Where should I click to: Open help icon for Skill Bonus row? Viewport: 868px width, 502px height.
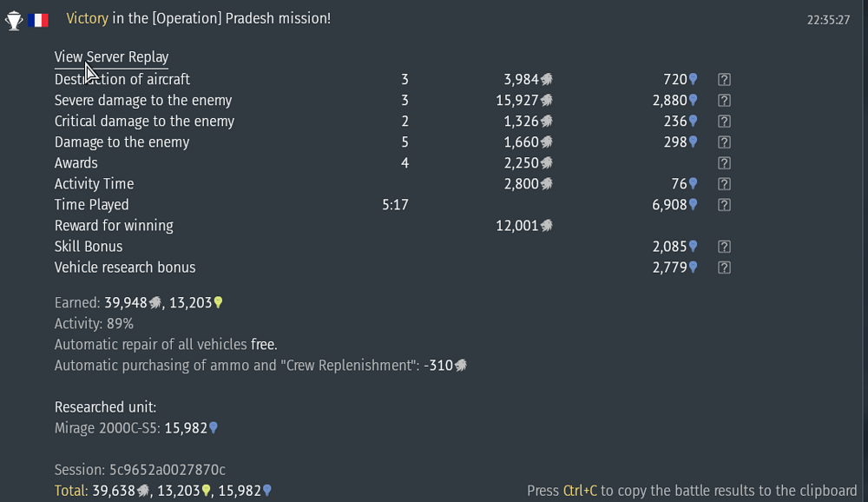click(724, 247)
